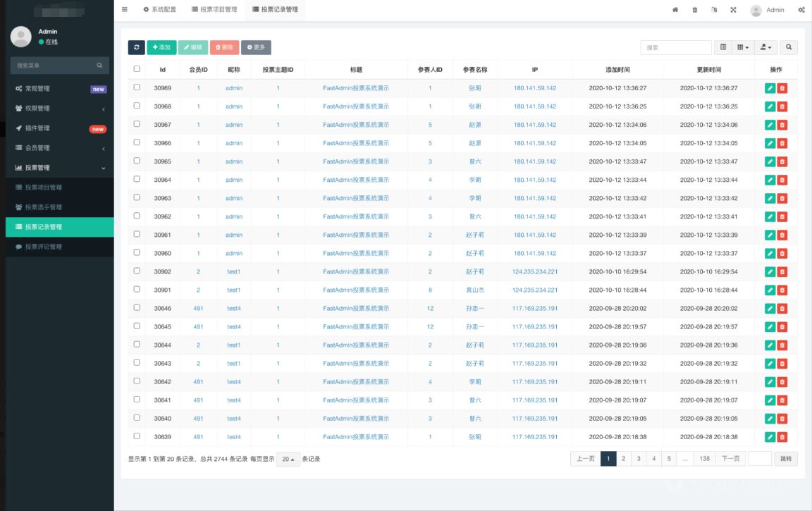This screenshot has height=511, width=812.
Task: Click the 编辑 (edit) toolbar button
Action: point(193,47)
